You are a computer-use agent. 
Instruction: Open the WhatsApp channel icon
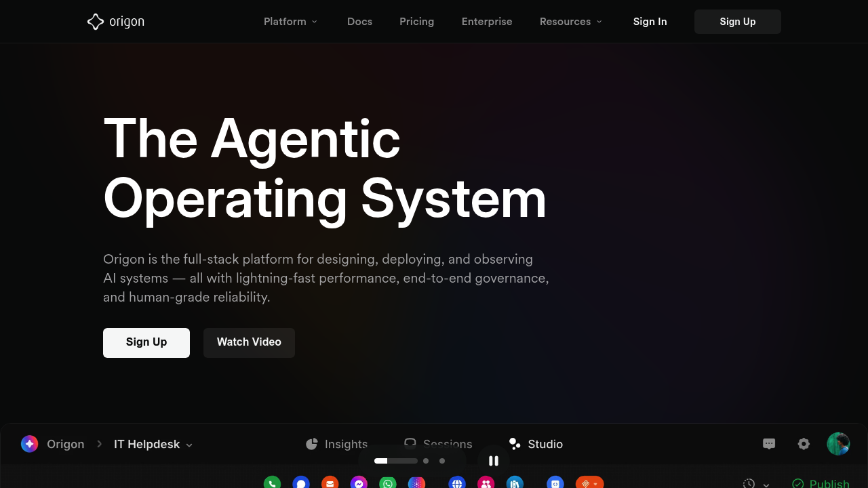pyautogui.click(x=387, y=483)
